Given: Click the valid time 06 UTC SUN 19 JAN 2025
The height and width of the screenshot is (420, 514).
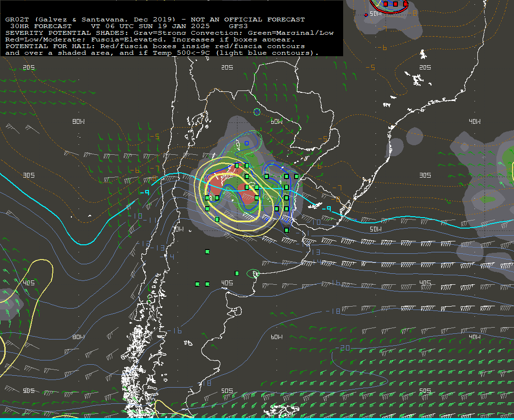Looking at the screenshot, I should click(x=150, y=26).
